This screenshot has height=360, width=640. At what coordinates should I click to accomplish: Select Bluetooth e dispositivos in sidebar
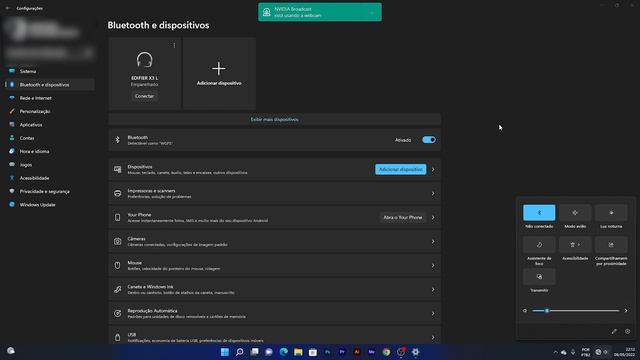pyautogui.click(x=50, y=84)
